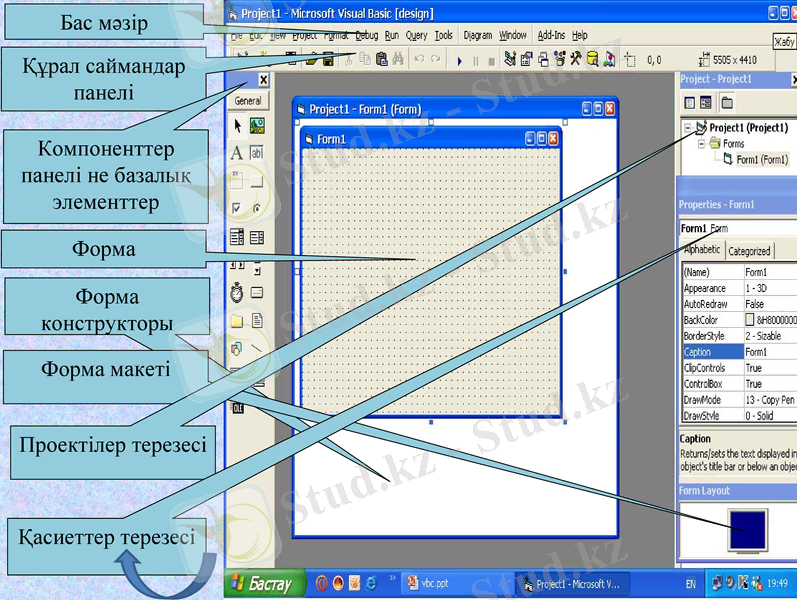
Task: Select the DirListBox folder control
Action: [237, 321]
